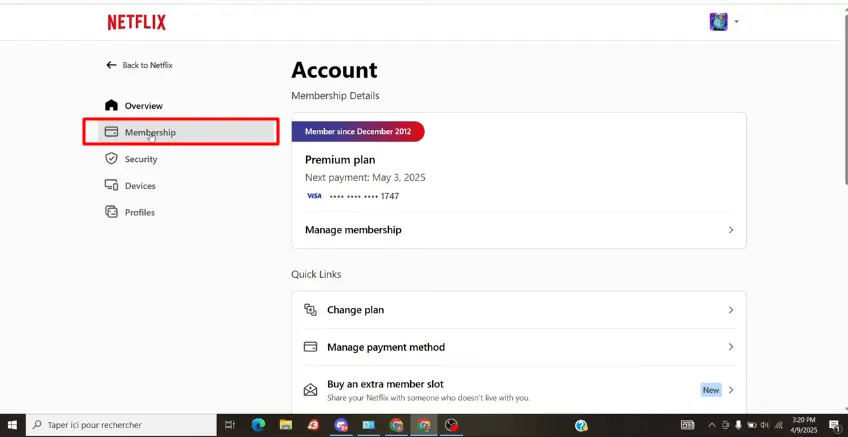Open the Wi-Fi network icon in the tray

tap(779, 425)
